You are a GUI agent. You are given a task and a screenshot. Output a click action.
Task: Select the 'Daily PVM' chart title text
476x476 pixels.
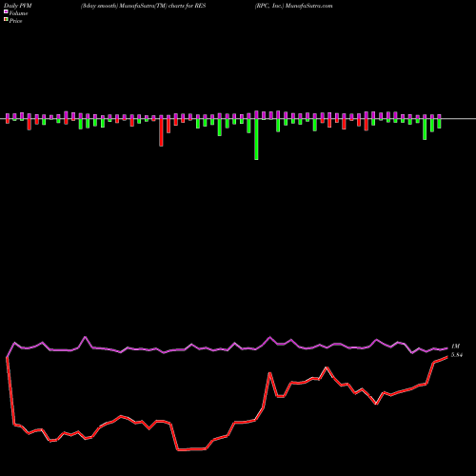17,6
